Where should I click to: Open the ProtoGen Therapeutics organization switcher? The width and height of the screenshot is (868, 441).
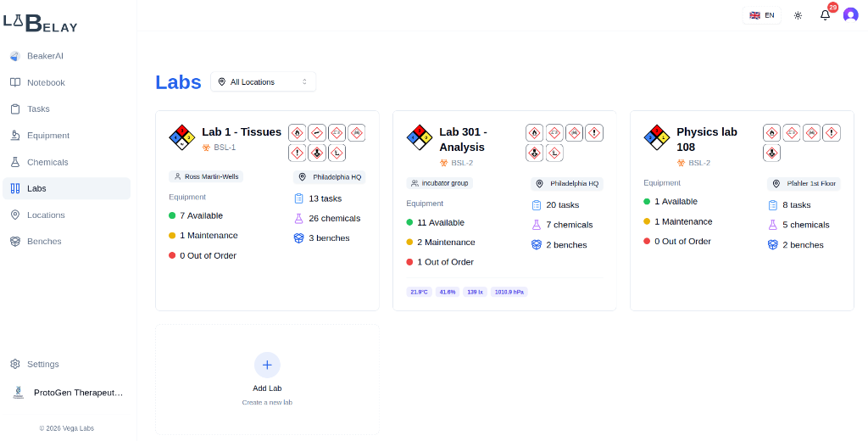tap(68, 393)
